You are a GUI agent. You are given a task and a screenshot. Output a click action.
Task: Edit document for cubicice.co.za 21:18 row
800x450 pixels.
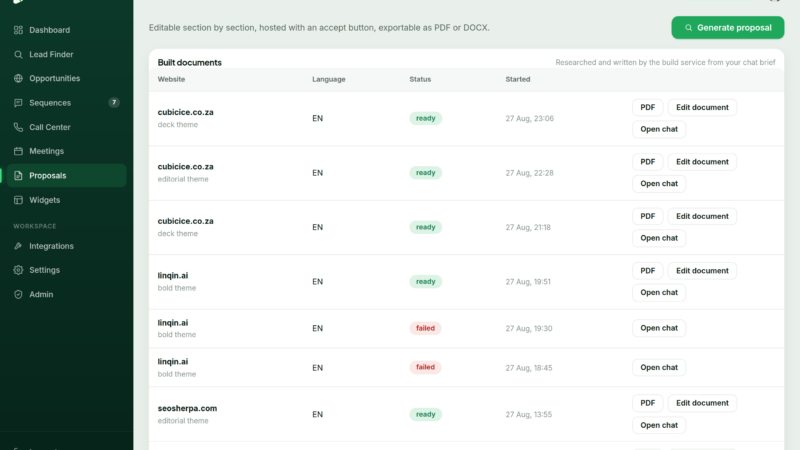pyautogui.click(x=702, y=216)
